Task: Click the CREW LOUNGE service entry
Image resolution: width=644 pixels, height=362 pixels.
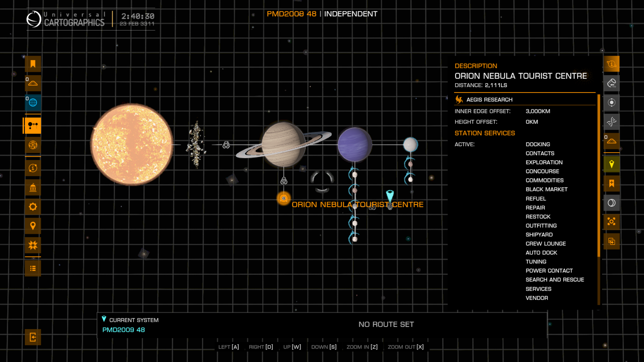Action: [546, 244]
